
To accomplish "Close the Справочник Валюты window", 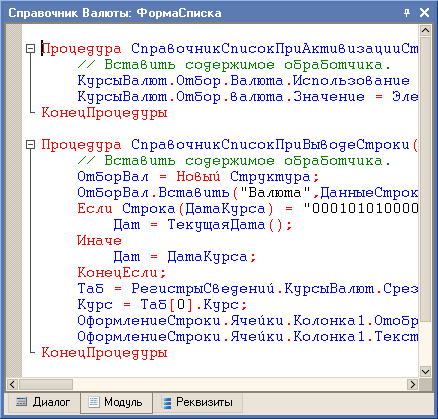I will click(424, 13).
